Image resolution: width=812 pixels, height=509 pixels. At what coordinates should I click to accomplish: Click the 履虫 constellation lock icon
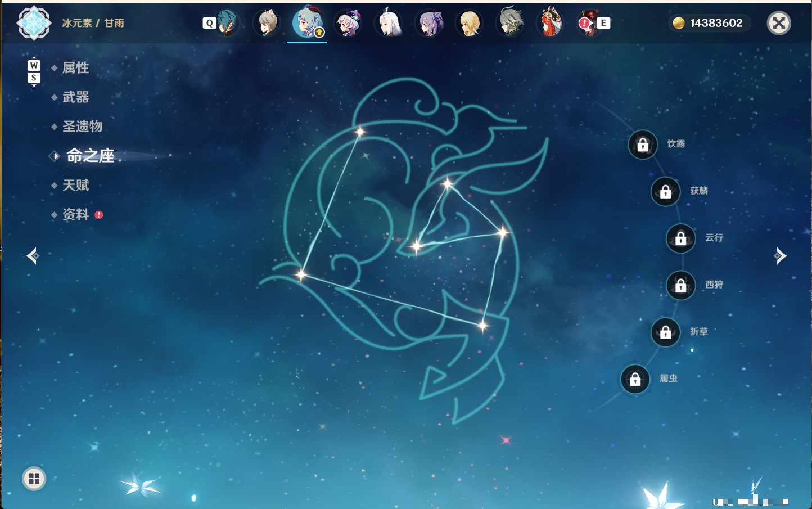(635, 379)
